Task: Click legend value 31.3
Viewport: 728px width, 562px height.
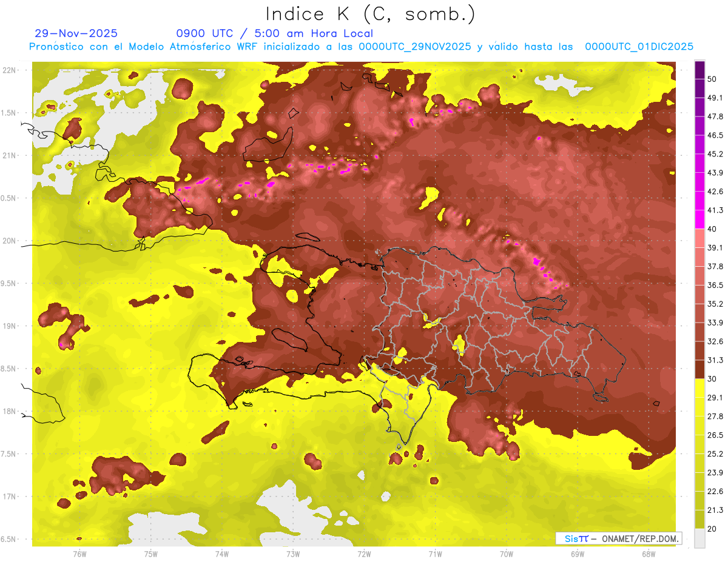Action: tap(715, 360)
